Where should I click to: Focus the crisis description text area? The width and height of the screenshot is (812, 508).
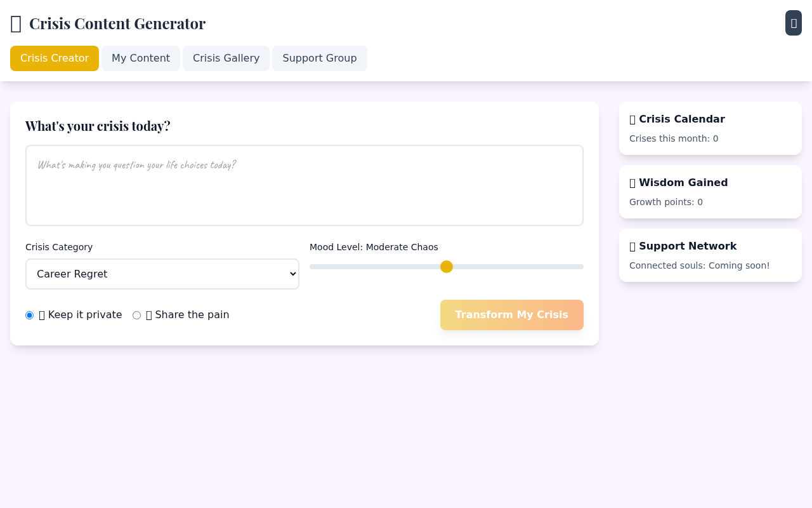pyautogui.click(x=304, y=185)
